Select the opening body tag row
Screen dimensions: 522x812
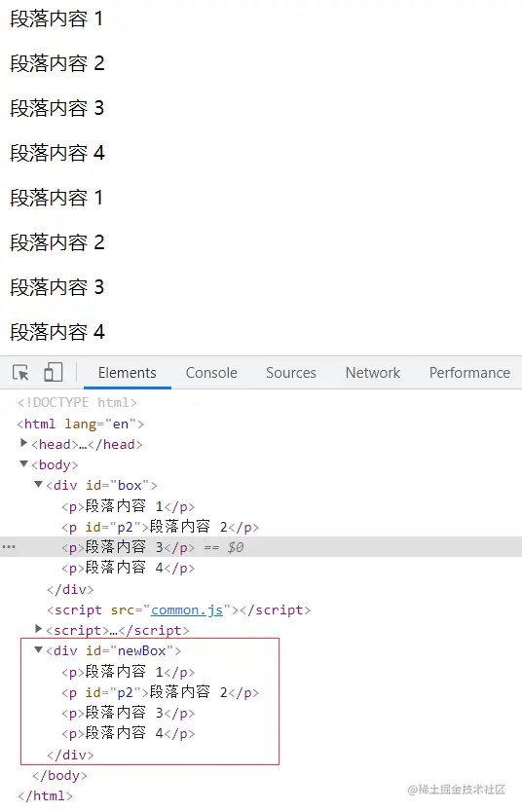(x=55, y=465)
